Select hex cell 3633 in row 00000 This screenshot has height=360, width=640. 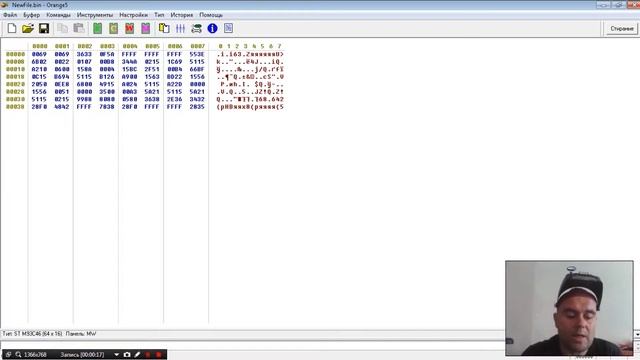coord(84,54)
